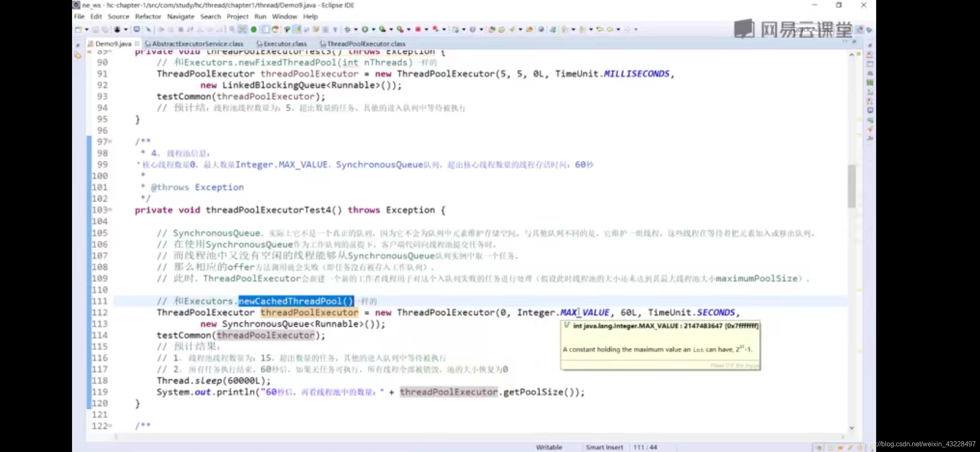980x452 pixels.
Task: Click the Last Edit Location arrow icon
Action: tap(600, 29)
